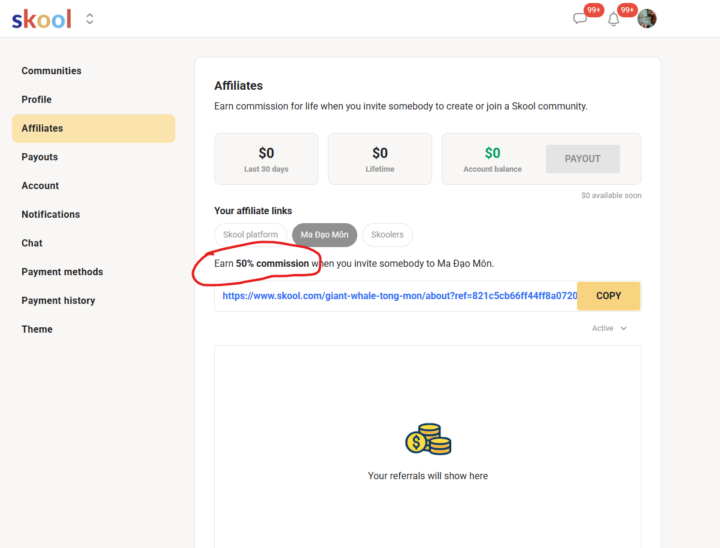Open Profile settings
The width and height of the screenshot is (720, 548).
(93, 100)
